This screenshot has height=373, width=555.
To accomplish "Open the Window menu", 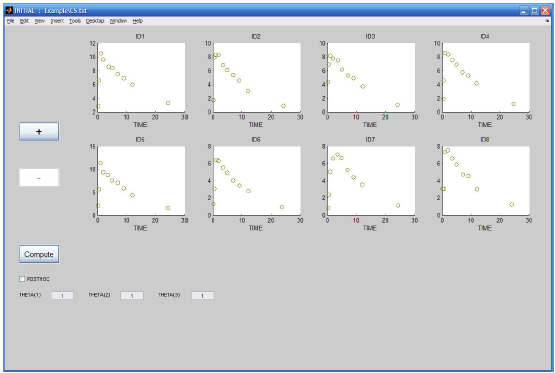I will click(x=118, y=21).
